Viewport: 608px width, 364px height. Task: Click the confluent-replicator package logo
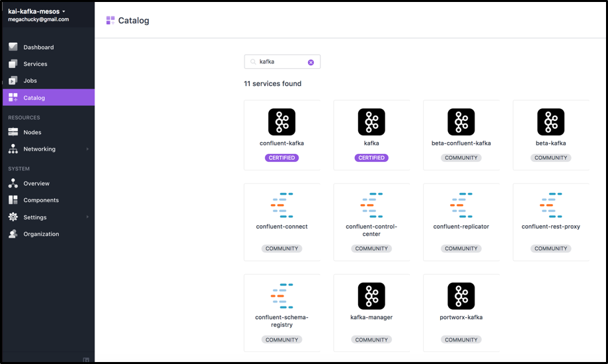point(461,205)
